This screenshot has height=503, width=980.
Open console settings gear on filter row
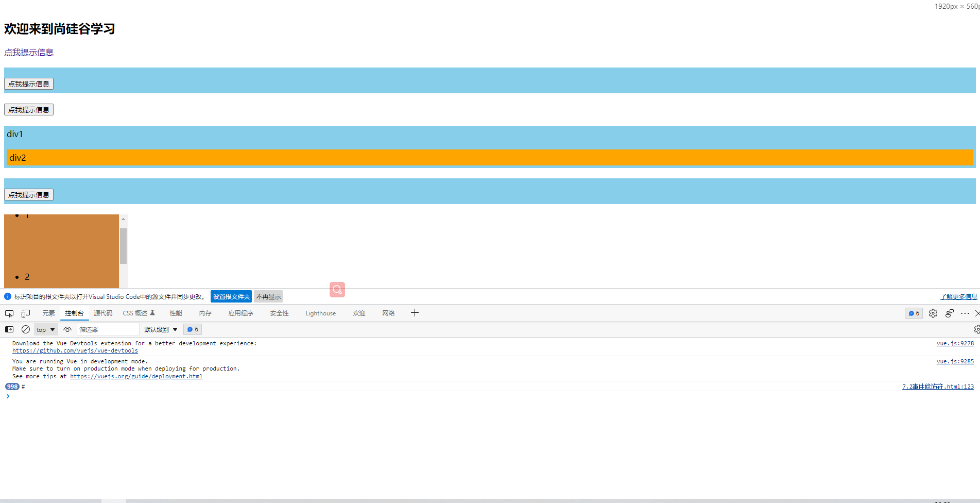(x=977, y=329)
